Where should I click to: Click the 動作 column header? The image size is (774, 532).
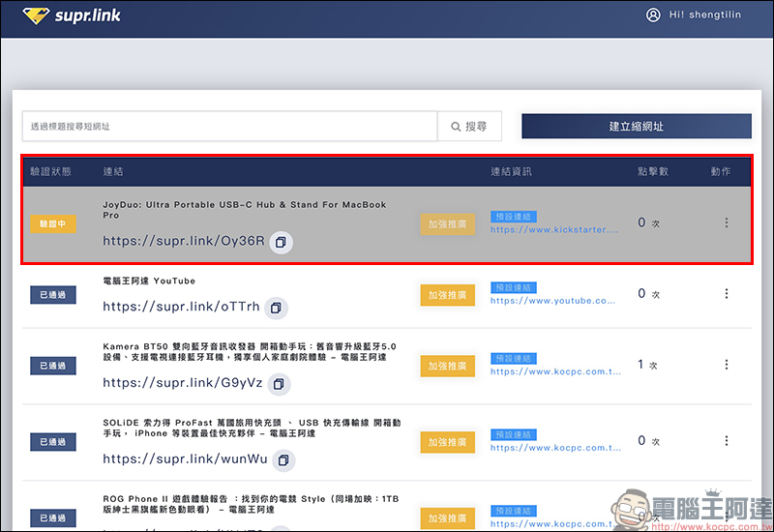pyautogui.click(x=721, y=172)
